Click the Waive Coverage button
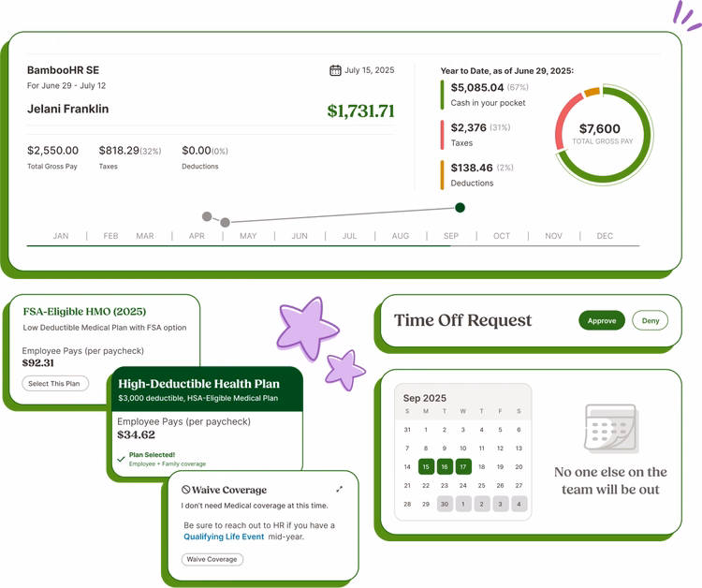Screen dimensions: 702x588 click(212, 559)
